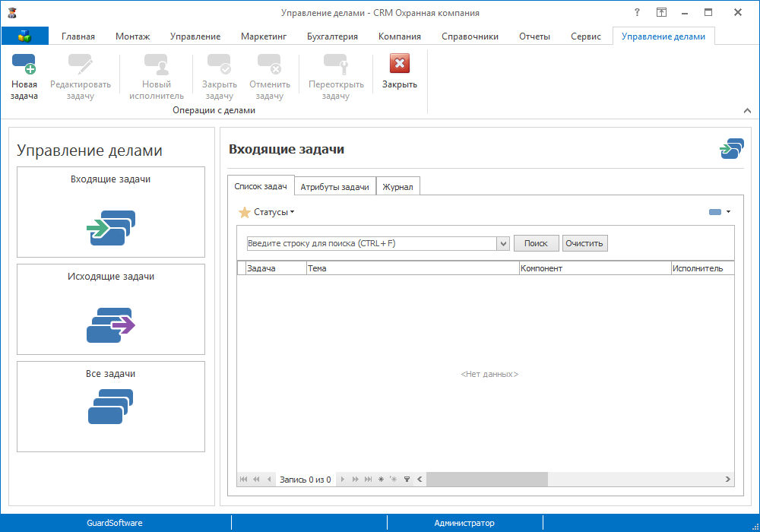
Task: Click the scroll right arrow of grid
Action: (727, 480)
